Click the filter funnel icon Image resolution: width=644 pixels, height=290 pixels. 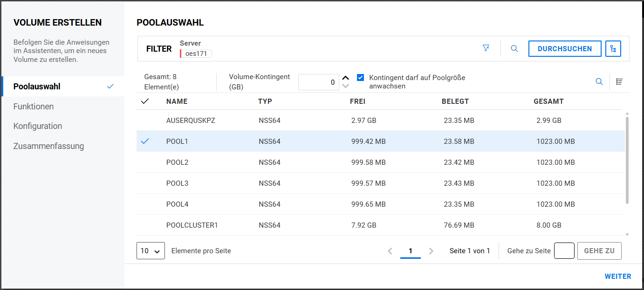[x=486, y=48]
